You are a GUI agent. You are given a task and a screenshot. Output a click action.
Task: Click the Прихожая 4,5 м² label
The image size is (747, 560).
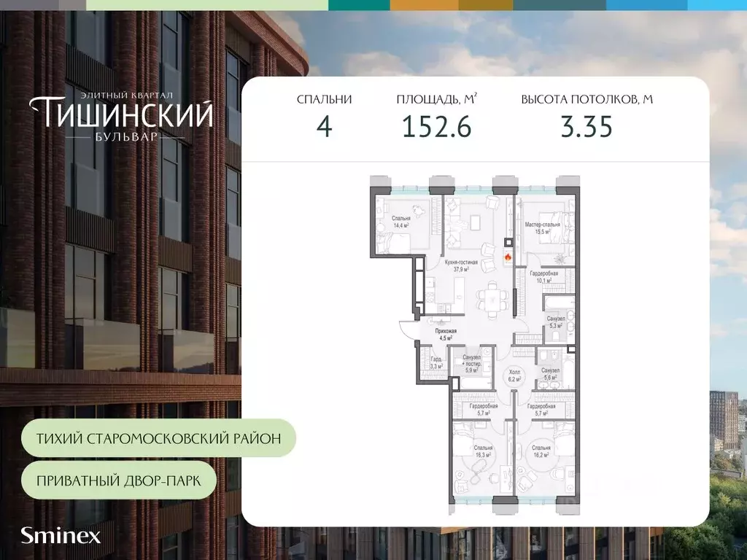point(446,334)
